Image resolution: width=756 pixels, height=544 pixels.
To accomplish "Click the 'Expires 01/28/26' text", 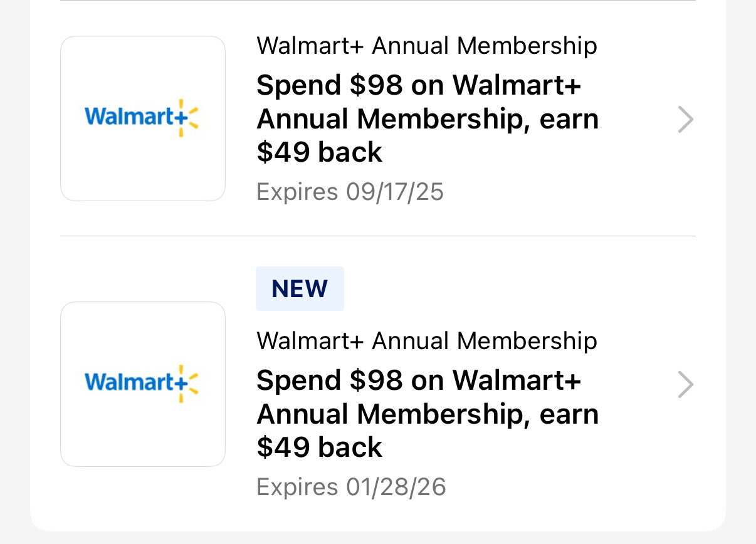I will point(351,487).
